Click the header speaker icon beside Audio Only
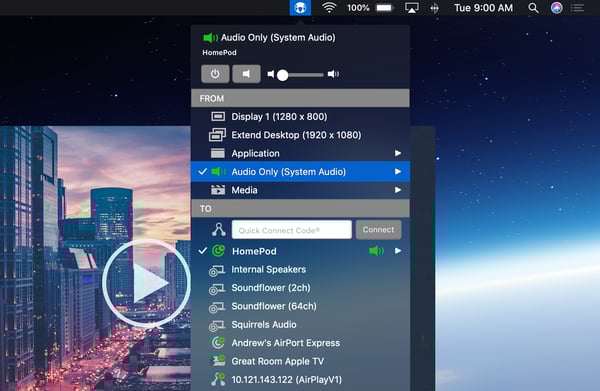Viewport: 600px width, 391px height. [210, 37]
